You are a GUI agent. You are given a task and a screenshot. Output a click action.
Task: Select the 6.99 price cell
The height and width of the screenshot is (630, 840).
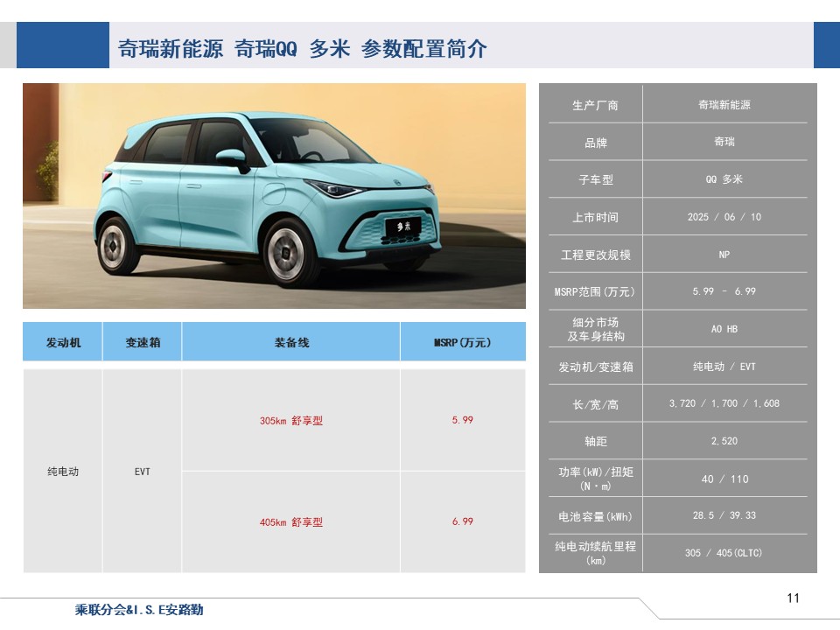[x=463, y=522]
